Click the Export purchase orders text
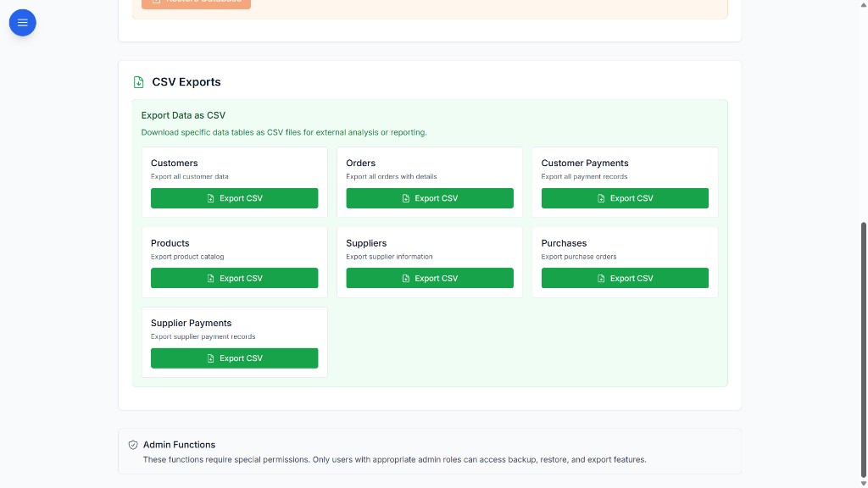This screenshot has width=868, height=488. coord(578,257)
